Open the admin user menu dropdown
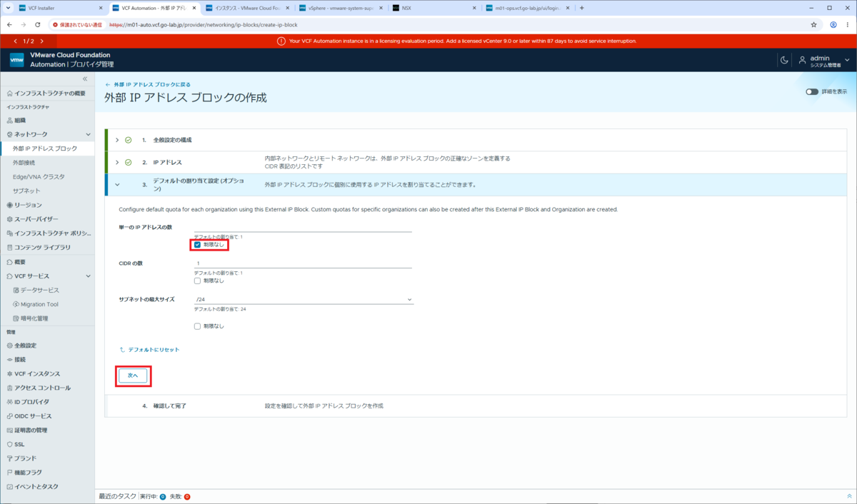The image size is (857, 504). point(846,60)
